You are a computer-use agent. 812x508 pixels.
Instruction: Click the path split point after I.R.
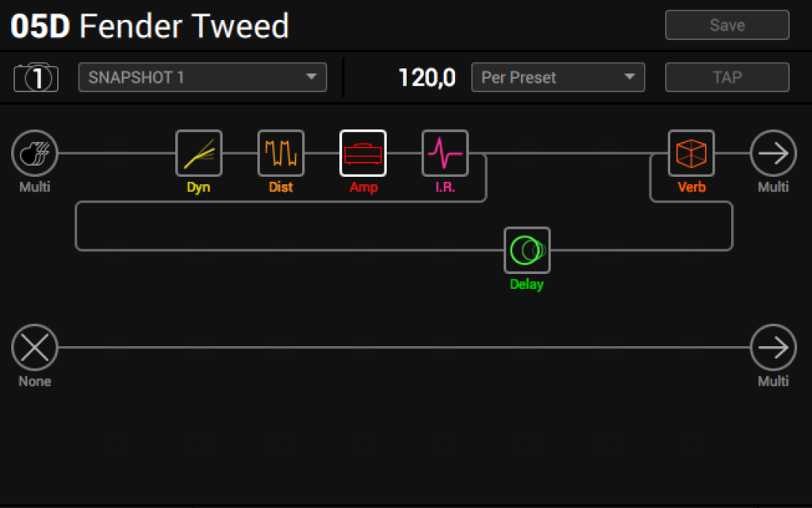(x=486, y=153)
